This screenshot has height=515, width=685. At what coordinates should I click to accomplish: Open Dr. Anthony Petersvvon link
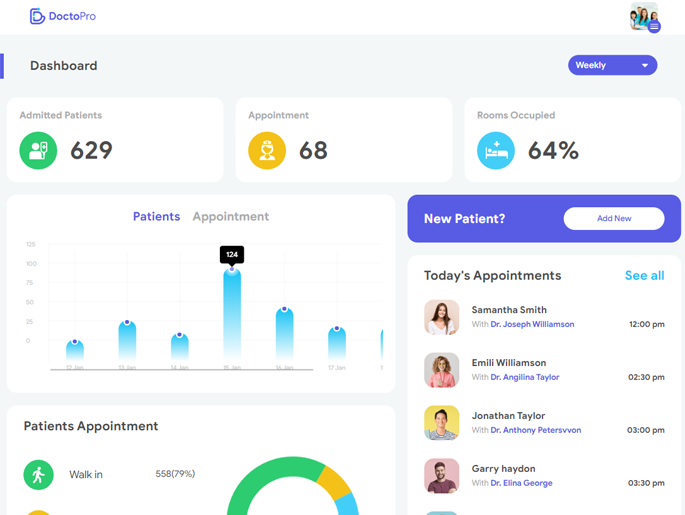click(536, 430)
